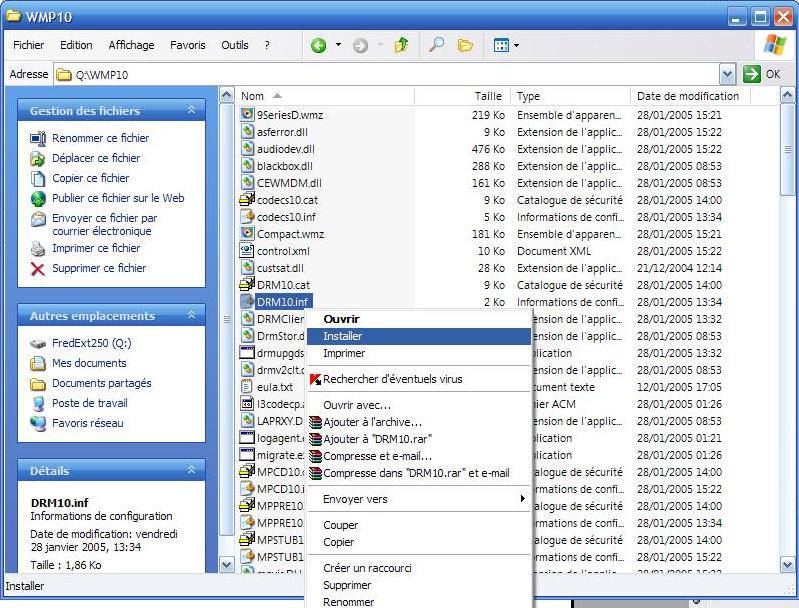Viewport: 799px width, 608px height.
Task: Collapse the Autres emplacements panel
Action: pos(192,315)
